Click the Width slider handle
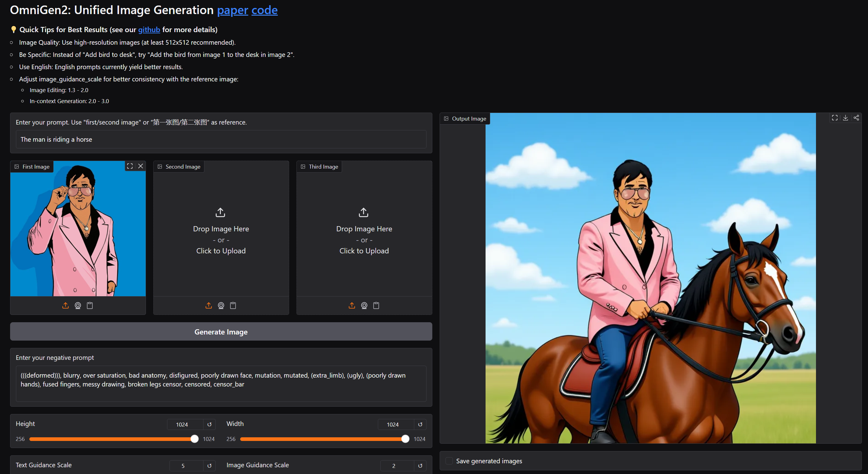The height and width of the screenshot is (474, 868). (405, 439)
